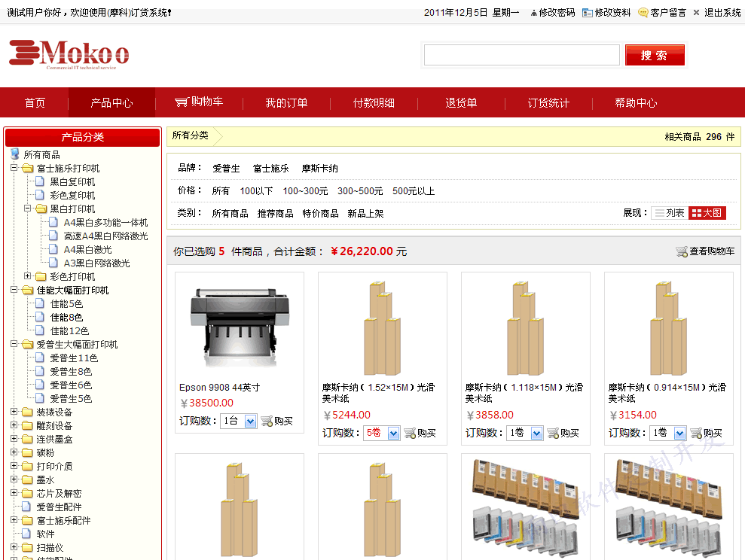Click the Mokoo logo

coord(69,55)
